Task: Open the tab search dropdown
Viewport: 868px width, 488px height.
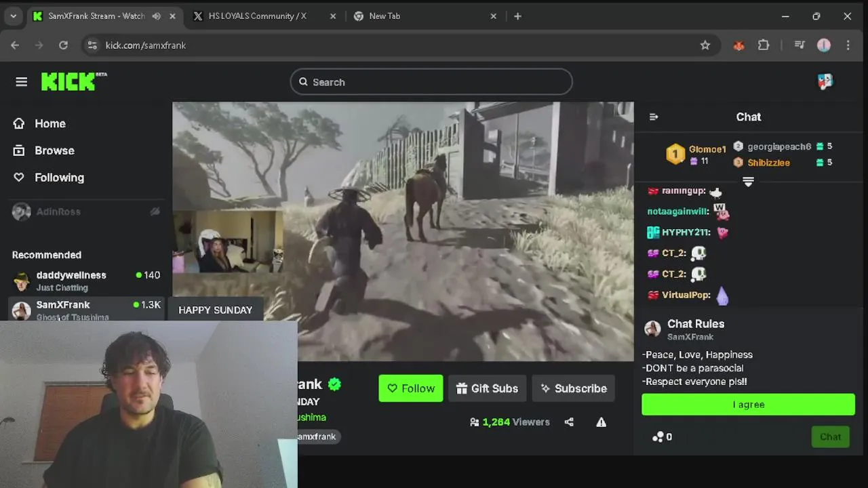Action: (13, 16)
